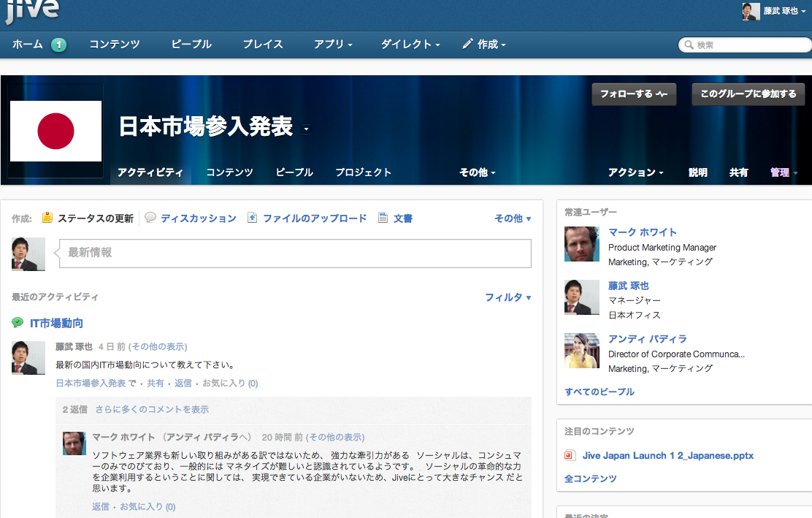Expand the 管理 dropdown

point(784,172)
